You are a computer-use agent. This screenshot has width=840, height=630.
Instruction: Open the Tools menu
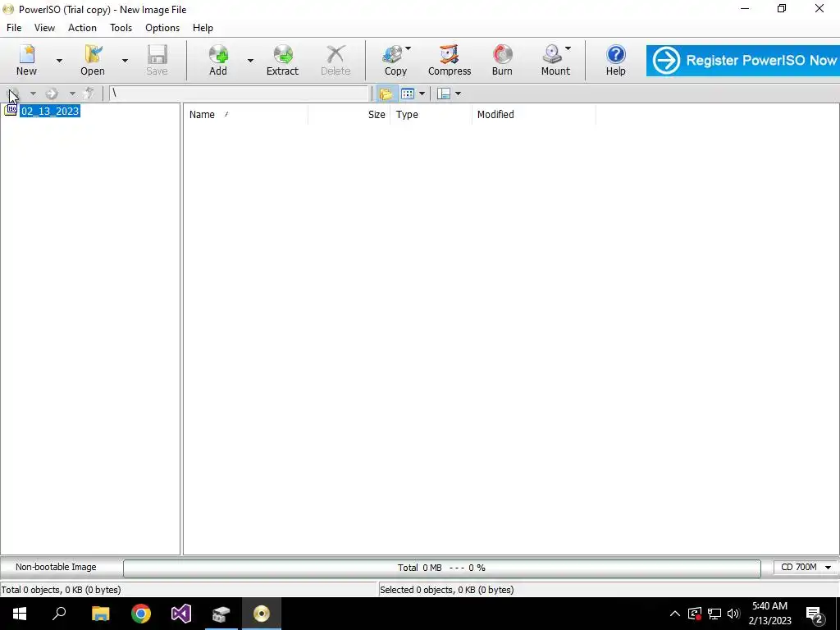[121, 28]
